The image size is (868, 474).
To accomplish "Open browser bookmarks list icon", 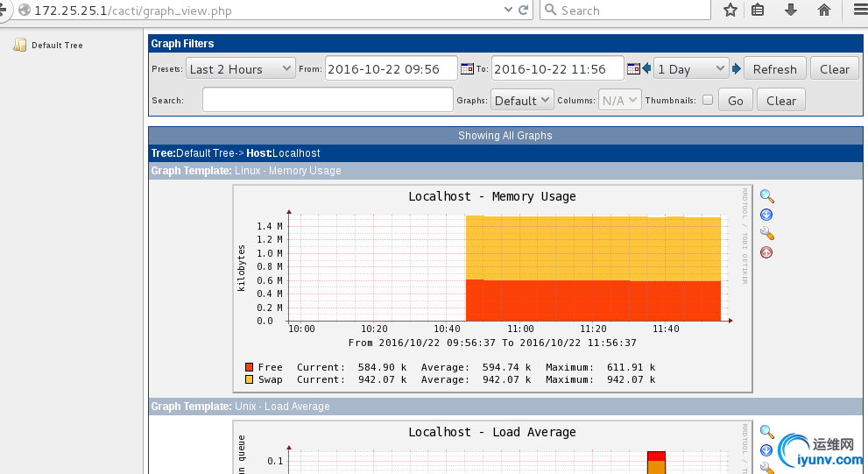I will [758, 10].
